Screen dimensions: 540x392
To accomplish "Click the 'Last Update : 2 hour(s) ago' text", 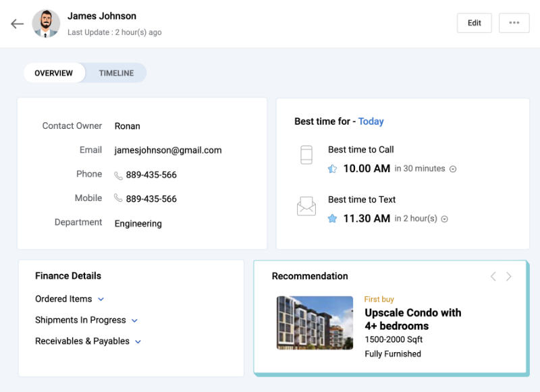I will coord(114,32).
